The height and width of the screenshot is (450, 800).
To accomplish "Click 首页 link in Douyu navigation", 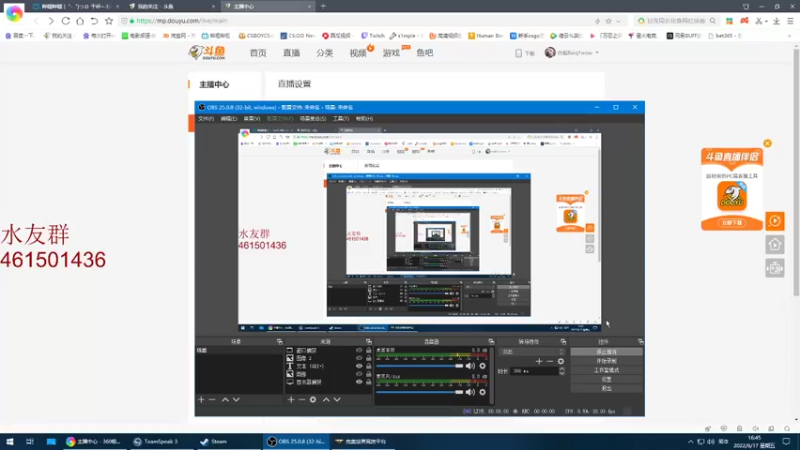I will click(258, 53).
